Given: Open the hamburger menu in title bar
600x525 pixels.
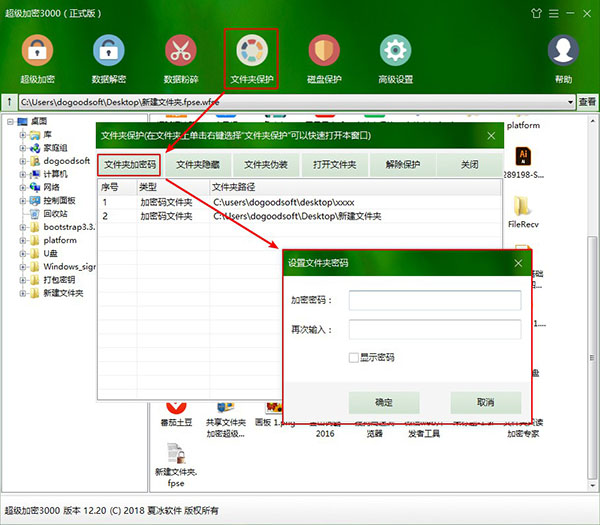Looking at the screenshot, I should pos(553,14).
